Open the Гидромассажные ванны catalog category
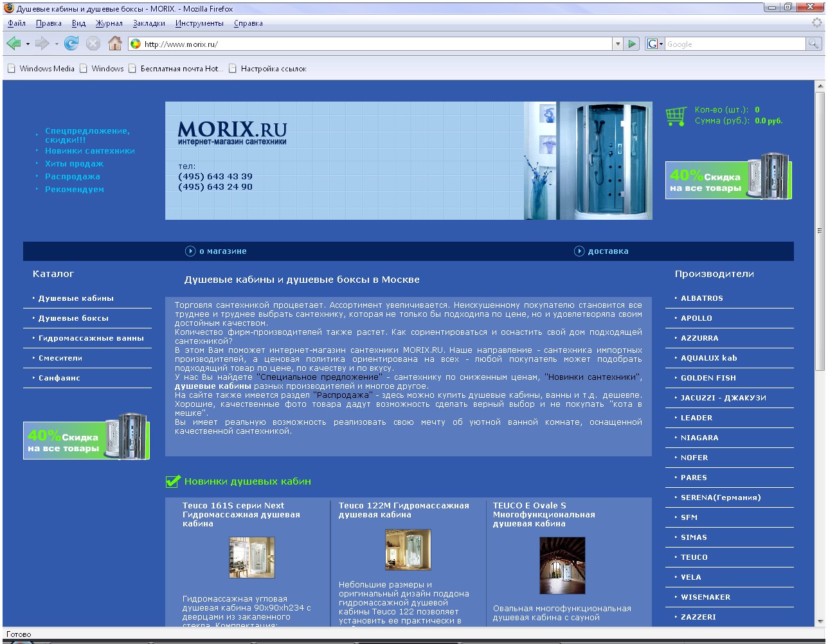 point(91,338)
